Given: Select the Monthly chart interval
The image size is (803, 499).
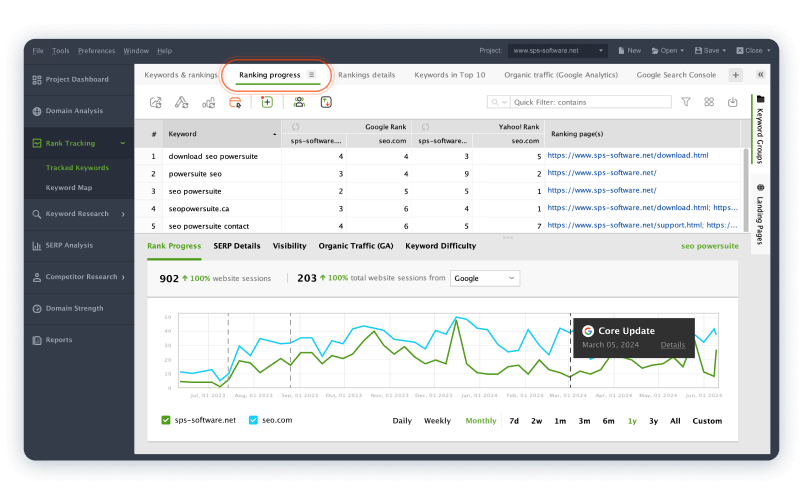Looking at the screenshot, I should pos(481,421).
